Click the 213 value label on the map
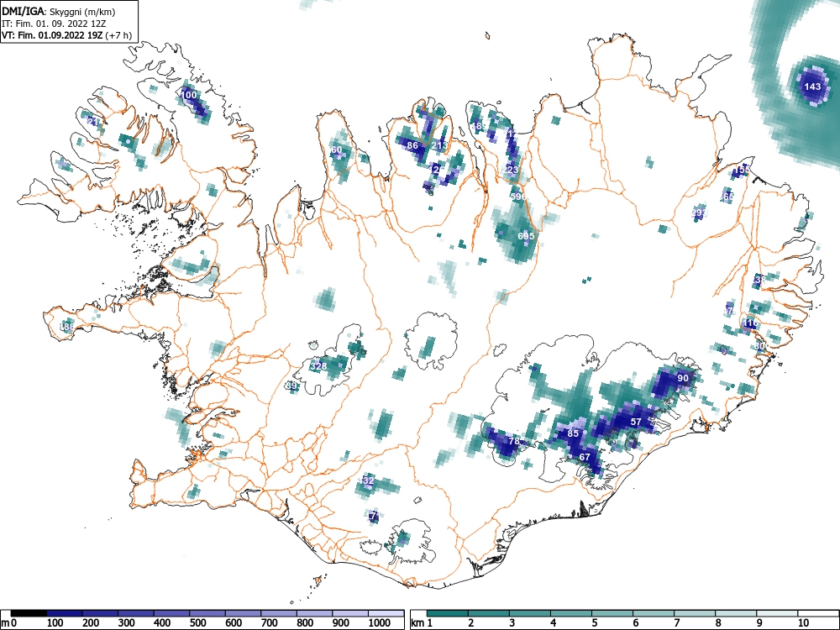This screenshot has width=840, height=630. click(439, 145)
